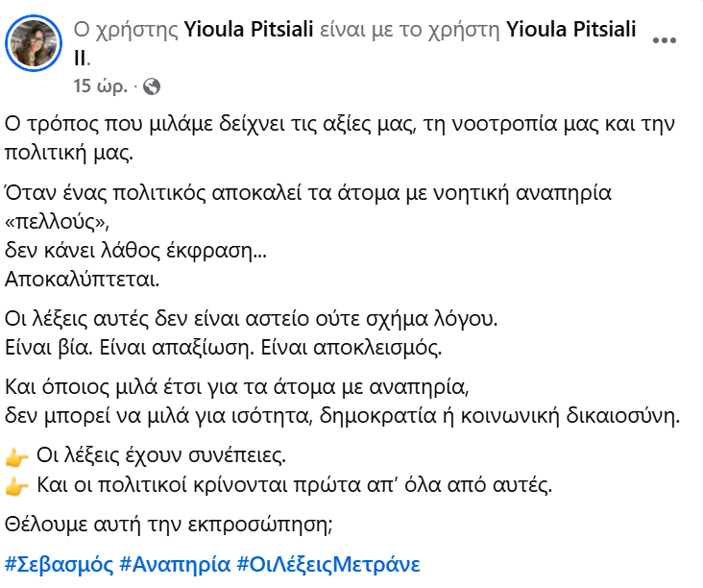703x588 pixels.
Task: Click pointing hand emoji beside "Και οι πολιτικοί"
Action: click(x=17, y=486)
